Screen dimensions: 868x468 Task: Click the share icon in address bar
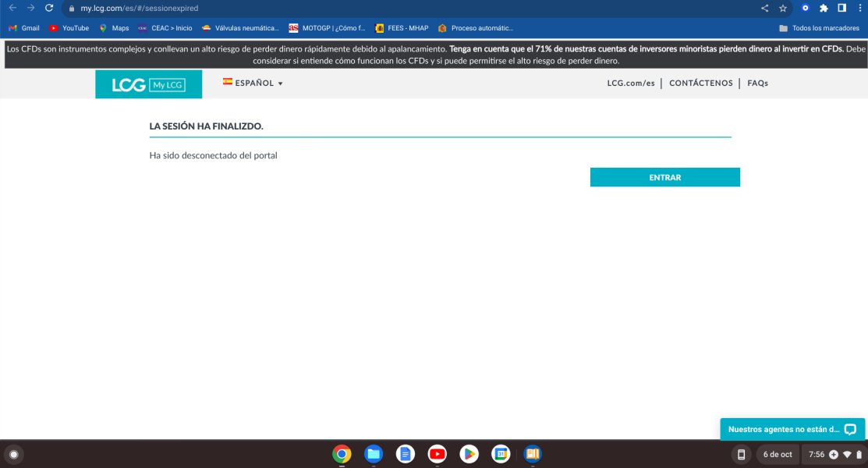coord(764,8)
